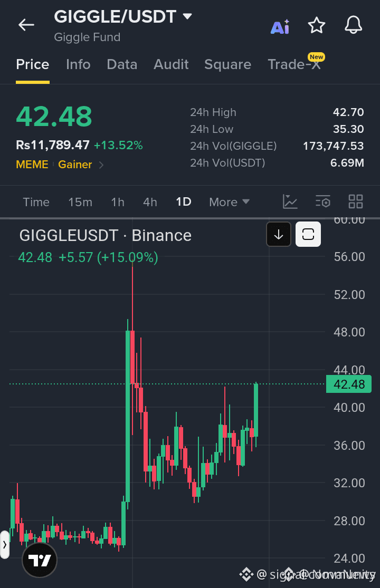Screen dimensions: 380x588
Task: Expand the More intervals dropdown
Action: click(x=229, y=202)
